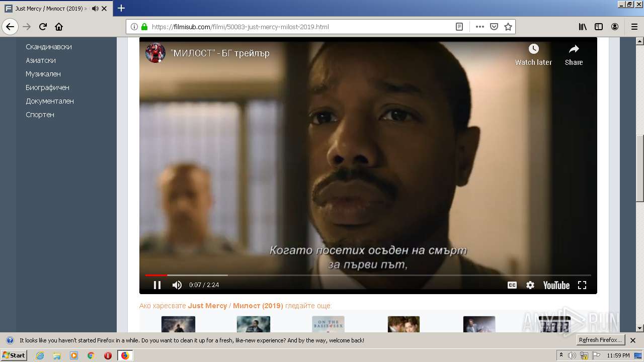Go forward one page
This screenshot has height=362, width=644.
(x=27, y=27)
